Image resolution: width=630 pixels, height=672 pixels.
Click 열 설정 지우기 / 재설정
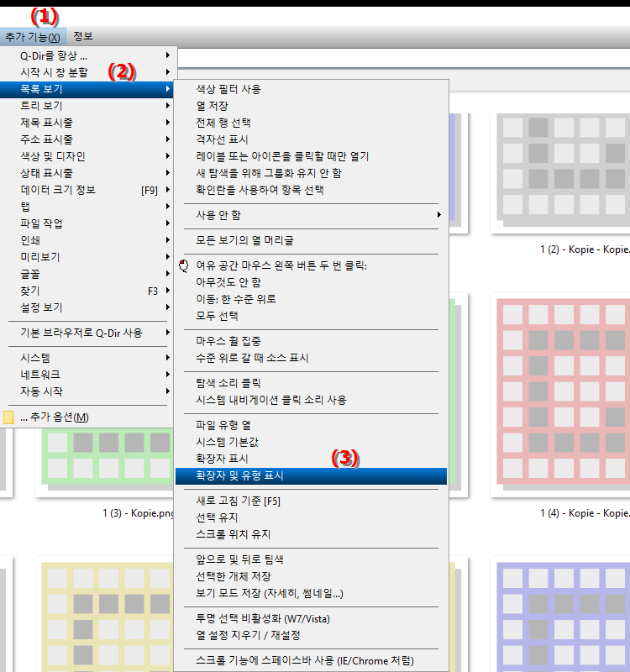311,635
